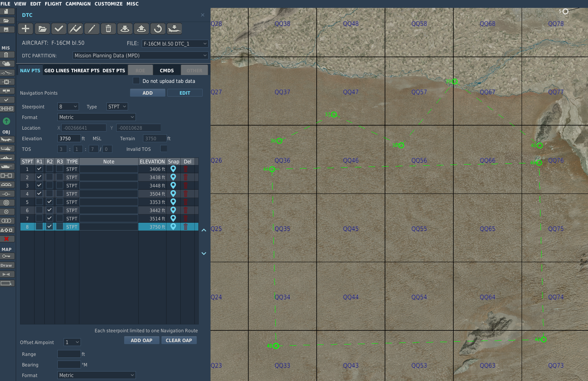Reset DTC data with circular arrow icon
Image resolution: width=588 pixels, height=381 pixels.
point(158,29)
